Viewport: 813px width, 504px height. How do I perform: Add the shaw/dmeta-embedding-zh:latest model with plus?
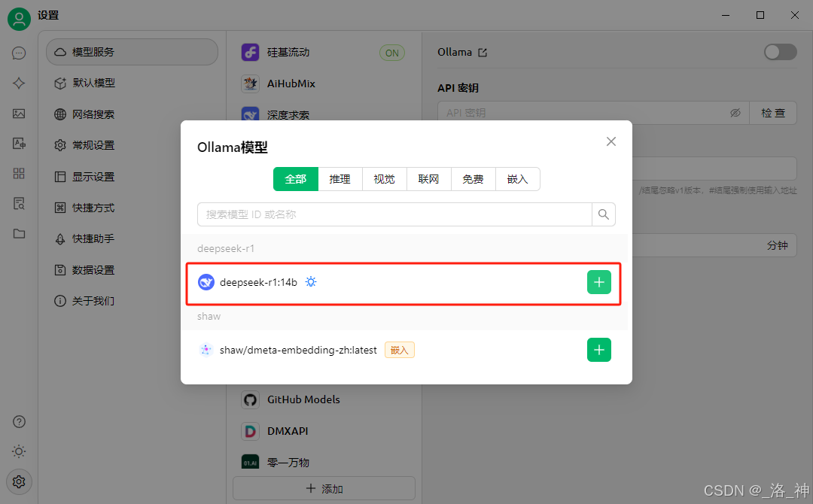click(599, 350)
